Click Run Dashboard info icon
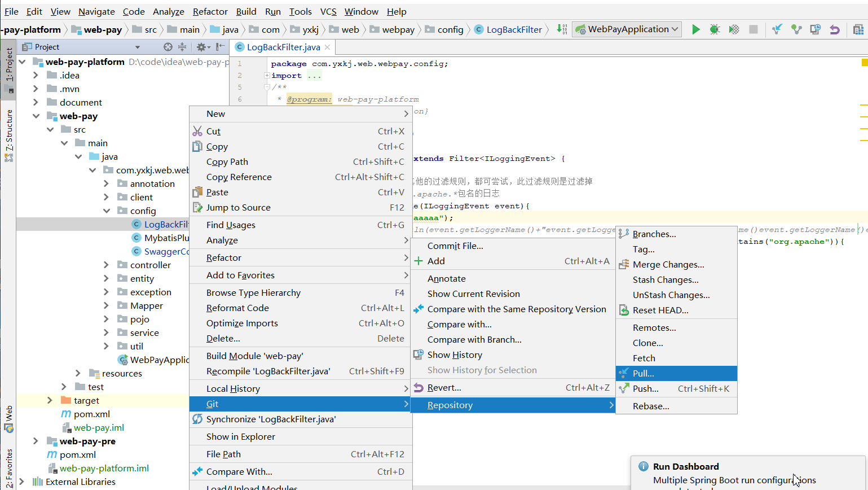This screenshot has width=868, height=490. tap(643, 466)
